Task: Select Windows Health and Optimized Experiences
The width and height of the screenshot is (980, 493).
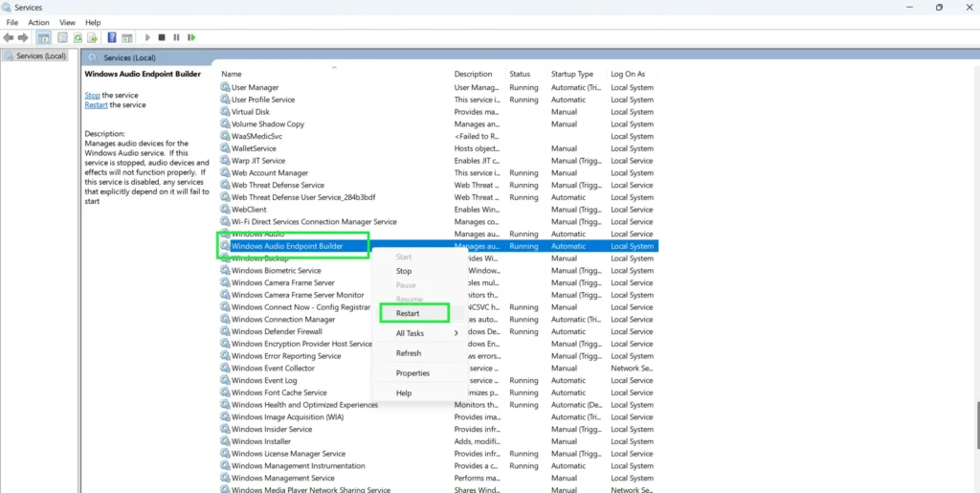Action: (438, 405)
